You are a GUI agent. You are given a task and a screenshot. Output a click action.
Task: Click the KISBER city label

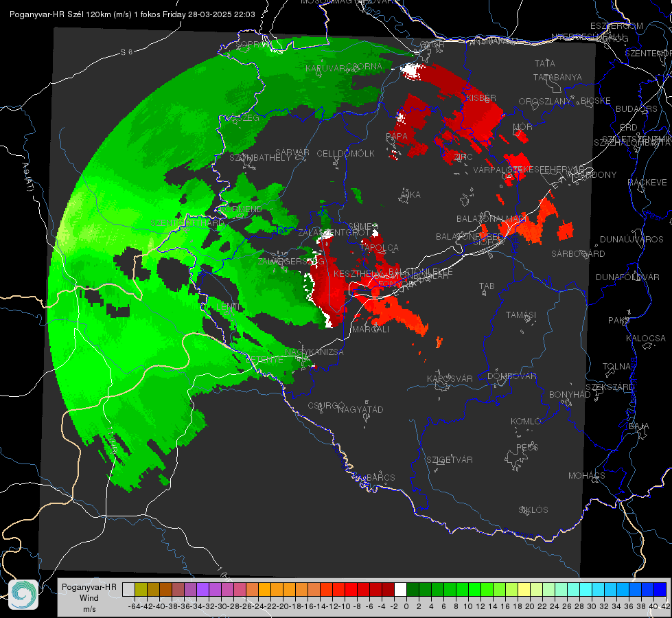point(481,98)
